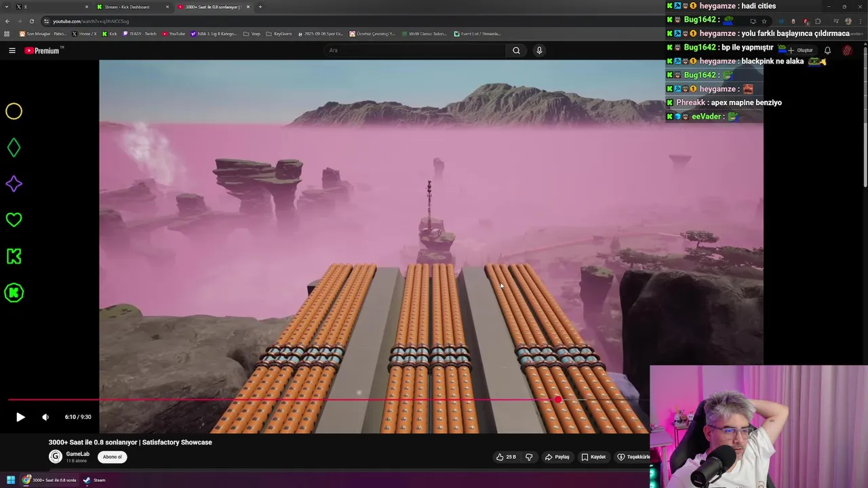
Task: Go back with the browser arrow
Action: click(7, 21)
